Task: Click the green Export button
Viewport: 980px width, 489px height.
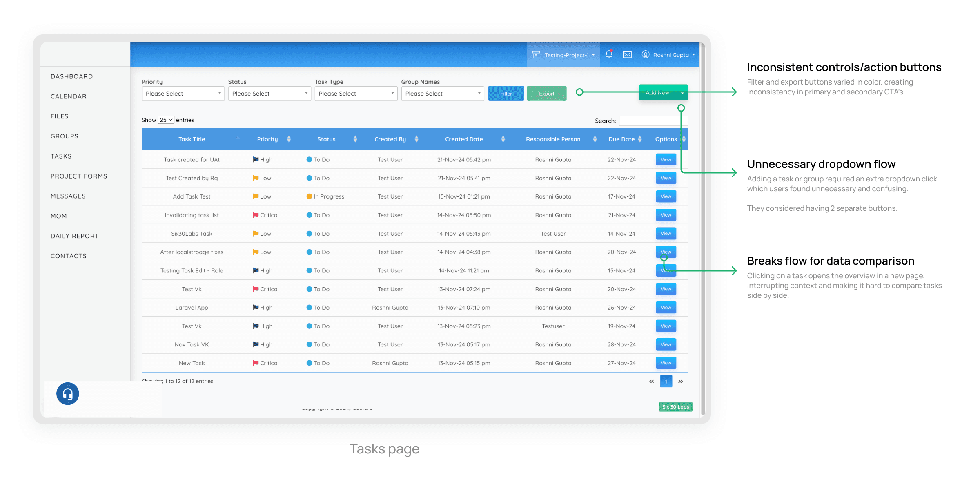Action: 546,94
